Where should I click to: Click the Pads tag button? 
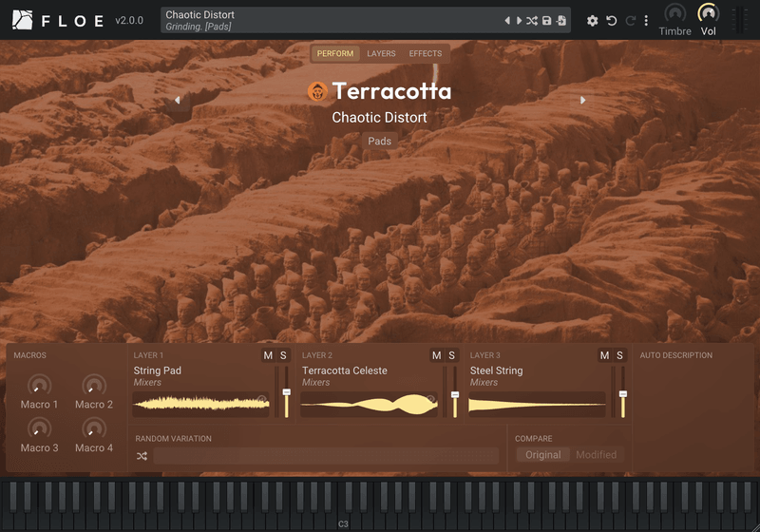click(x=379, y=141)
